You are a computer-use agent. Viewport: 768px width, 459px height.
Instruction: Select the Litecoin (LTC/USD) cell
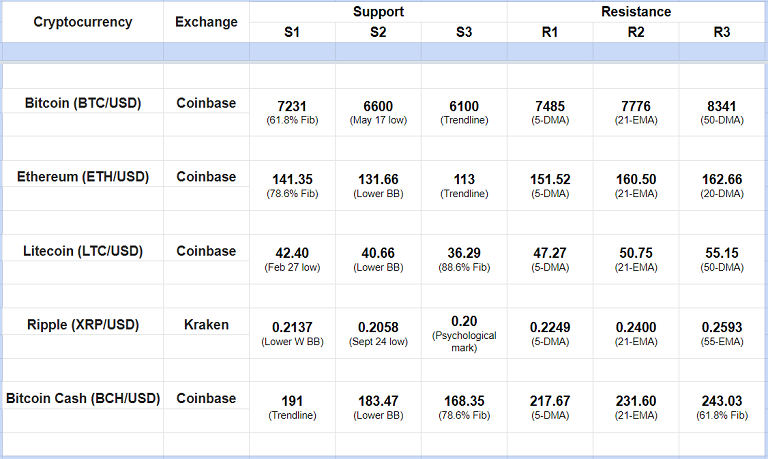[x=82, y=251]
